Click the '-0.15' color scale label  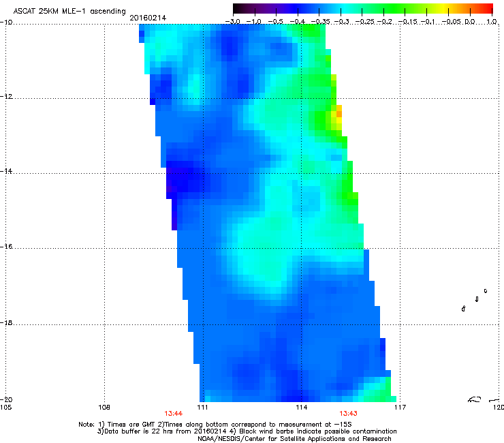pyautogui.click(x=407, y=22)
